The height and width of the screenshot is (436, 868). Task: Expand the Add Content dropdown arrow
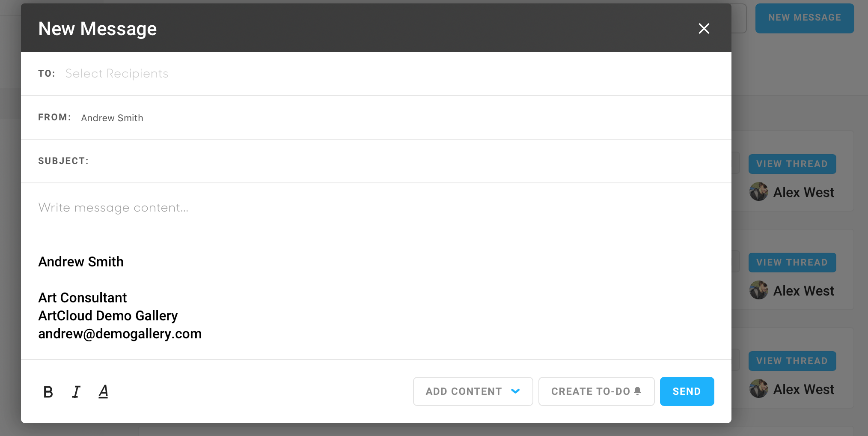point(515,391)
